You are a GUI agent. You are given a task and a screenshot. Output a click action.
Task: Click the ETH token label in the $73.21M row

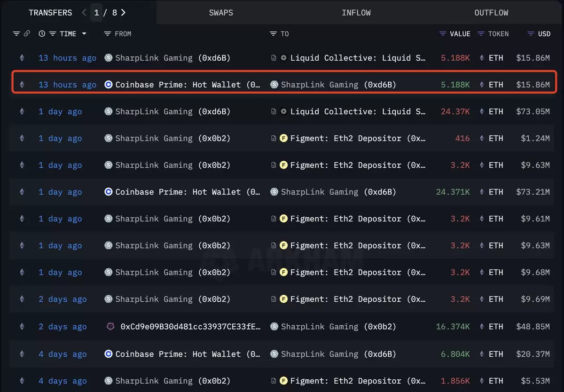(496, 192)
